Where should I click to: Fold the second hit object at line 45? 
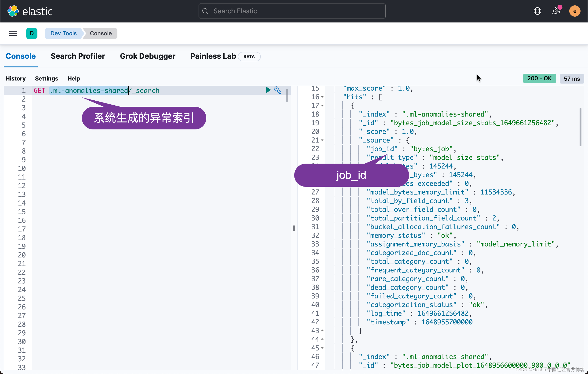(322, 348)
